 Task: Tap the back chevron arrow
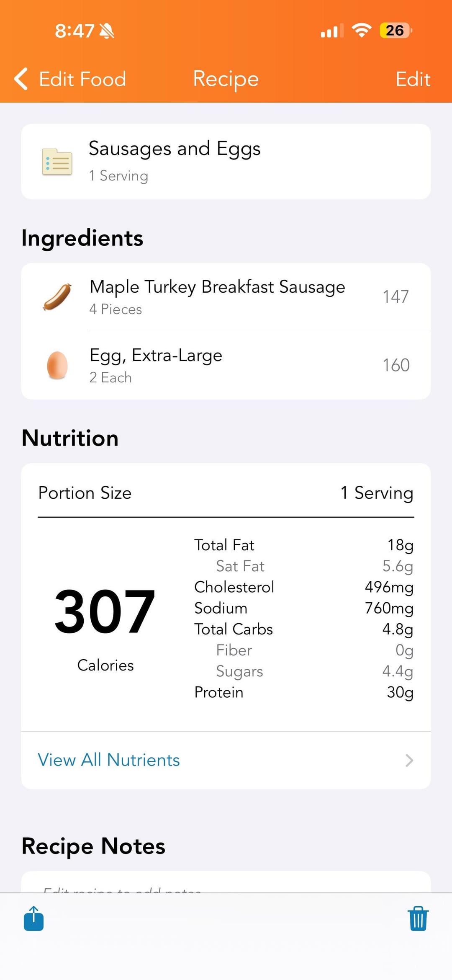pyautogui.click(x=21, y=79)
